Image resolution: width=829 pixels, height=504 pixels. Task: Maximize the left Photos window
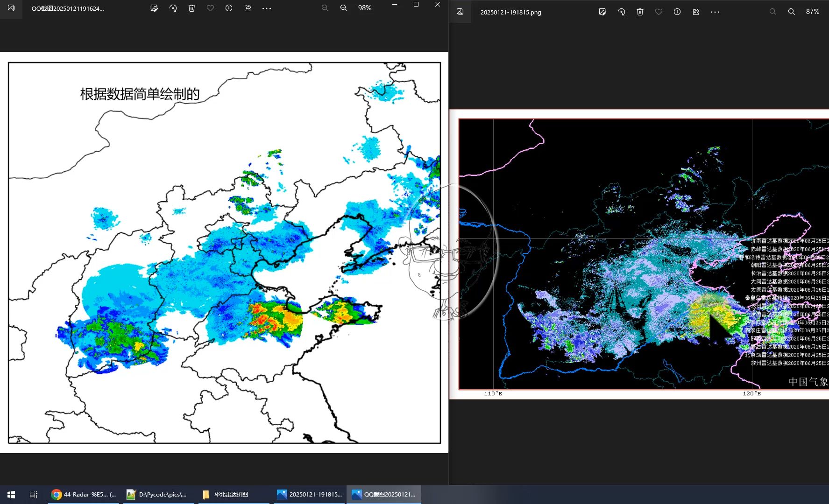416,4
